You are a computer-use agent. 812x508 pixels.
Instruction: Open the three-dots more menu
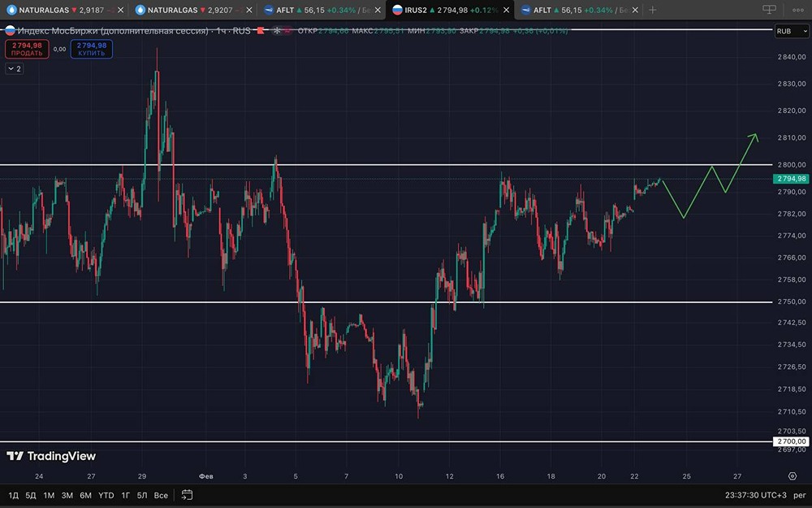798,10
